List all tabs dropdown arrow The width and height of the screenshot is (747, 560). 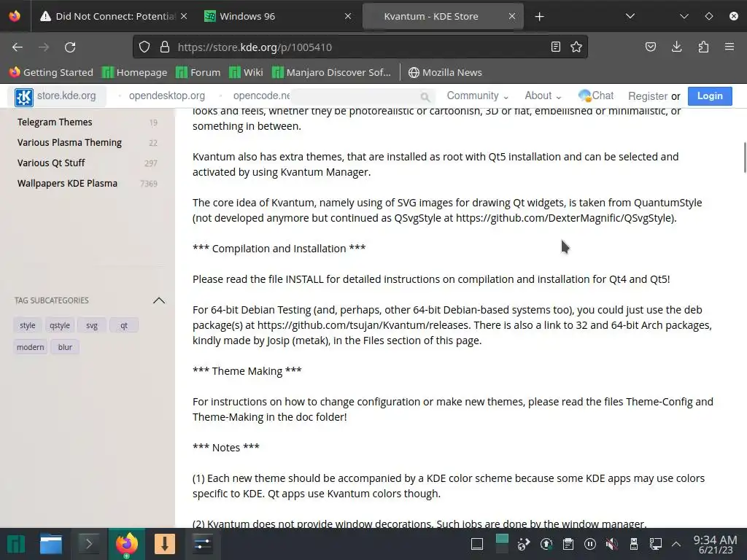click(630, 16)
